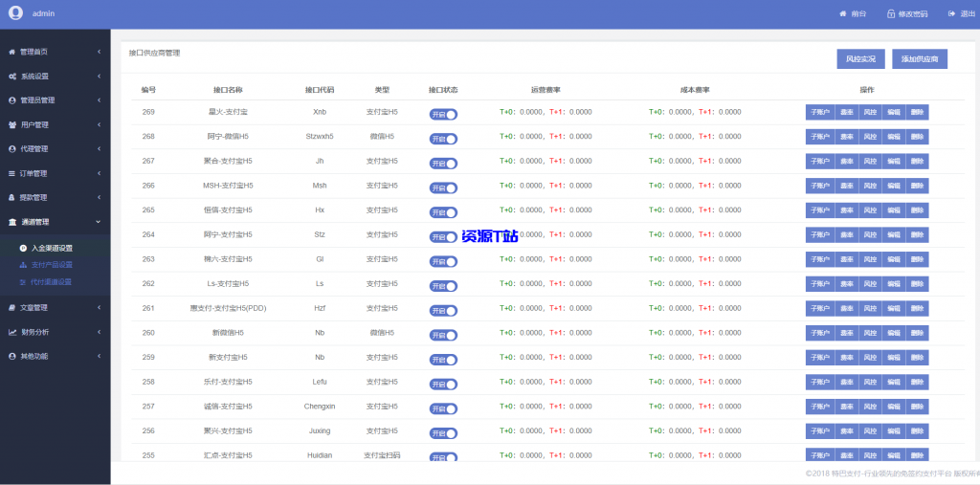980x485 pixels.
Task: Click 子账户 button for row 265 恒信-支付宝H5
Action: [819, 210]
